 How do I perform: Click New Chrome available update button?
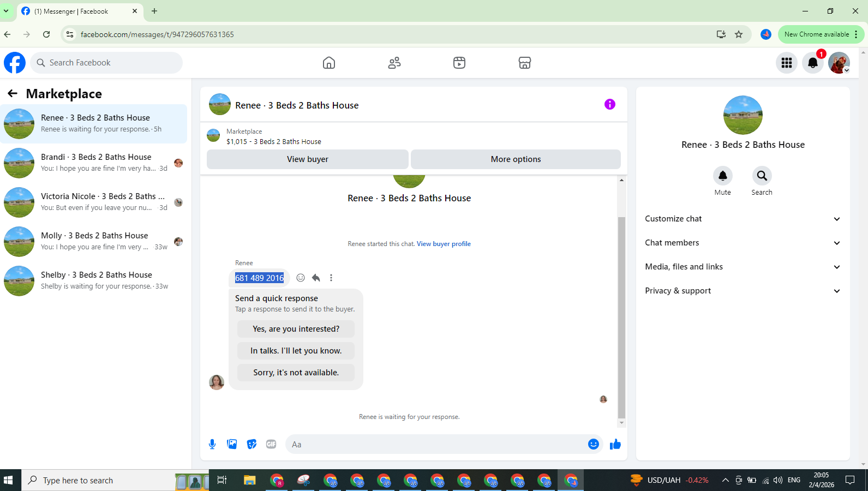click(x=821, y=34)
